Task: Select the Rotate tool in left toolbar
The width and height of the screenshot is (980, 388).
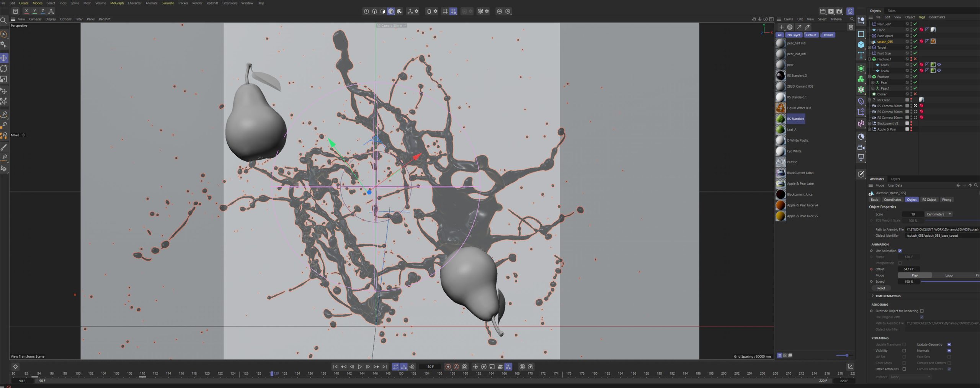Action: (4, 69)
